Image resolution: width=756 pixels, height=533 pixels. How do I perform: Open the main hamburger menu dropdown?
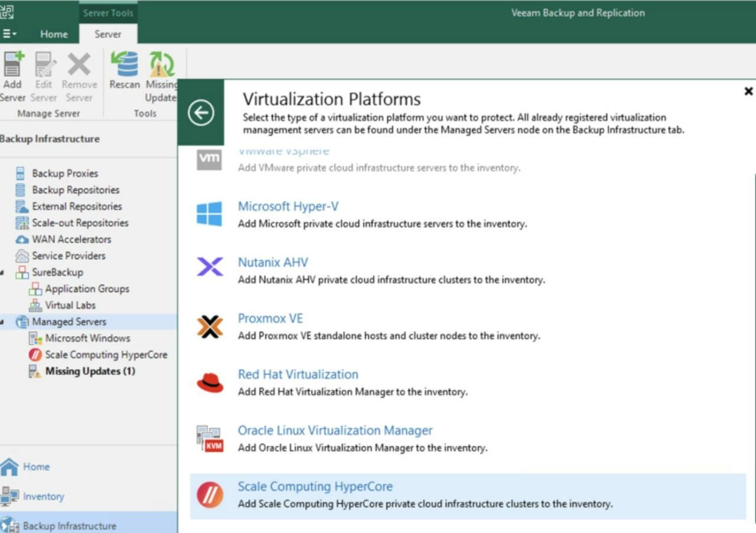click(9, 34)
